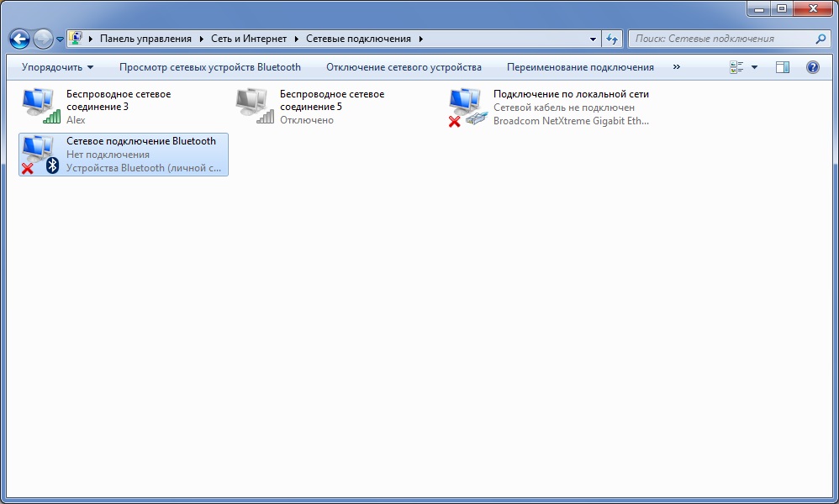Open address bar history dropdown
The image size is (839, 504).
click(593, 39)
